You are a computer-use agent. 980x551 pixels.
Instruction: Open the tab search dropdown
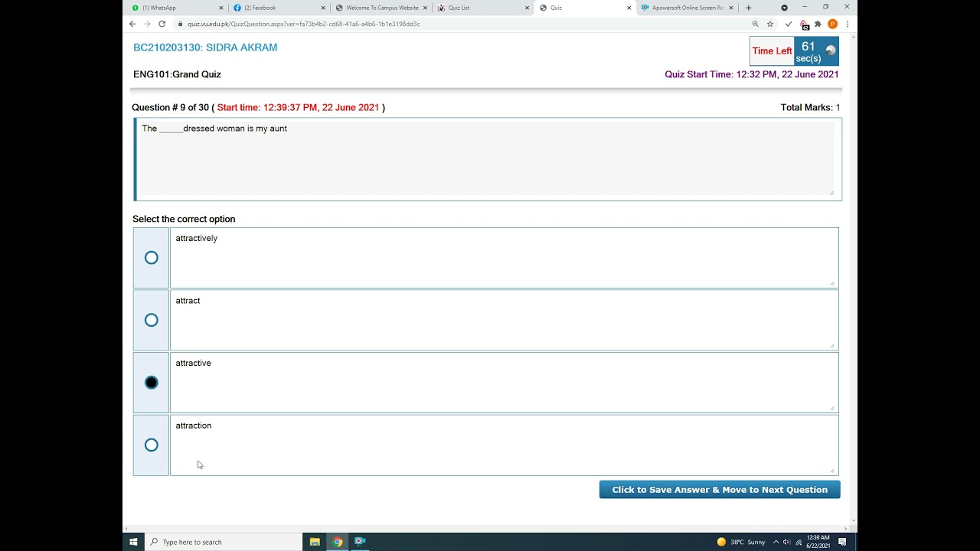tap(784, 8)
